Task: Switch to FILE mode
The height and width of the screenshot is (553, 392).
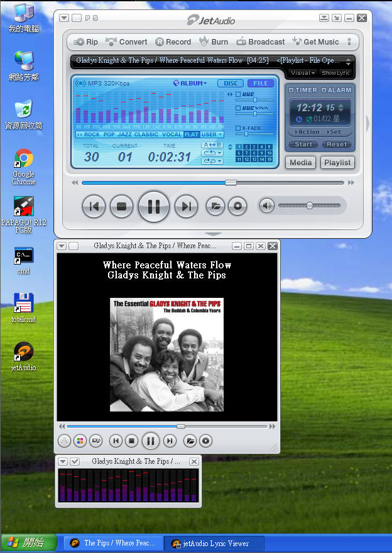Action: tap(261, 83)
